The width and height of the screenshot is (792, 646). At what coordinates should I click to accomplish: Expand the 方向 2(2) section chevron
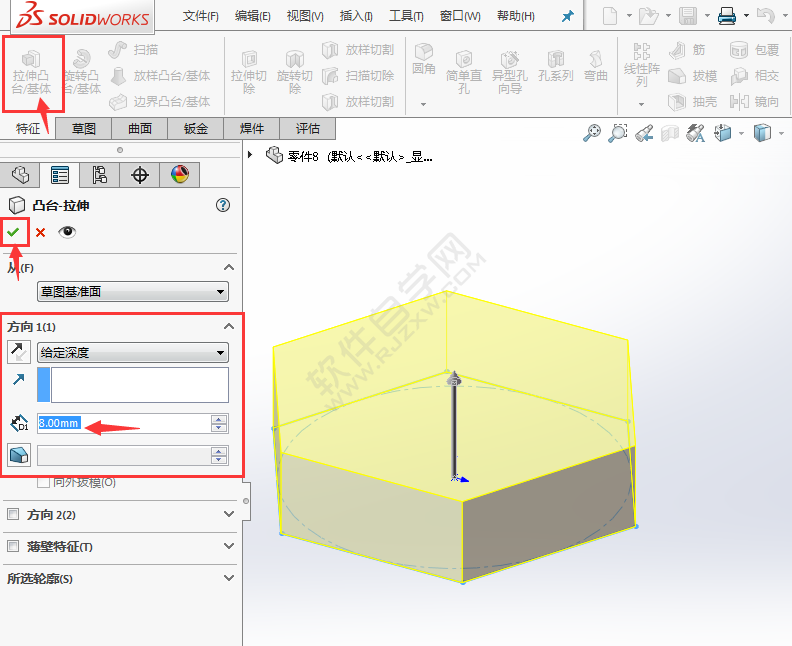click(229, 514)
